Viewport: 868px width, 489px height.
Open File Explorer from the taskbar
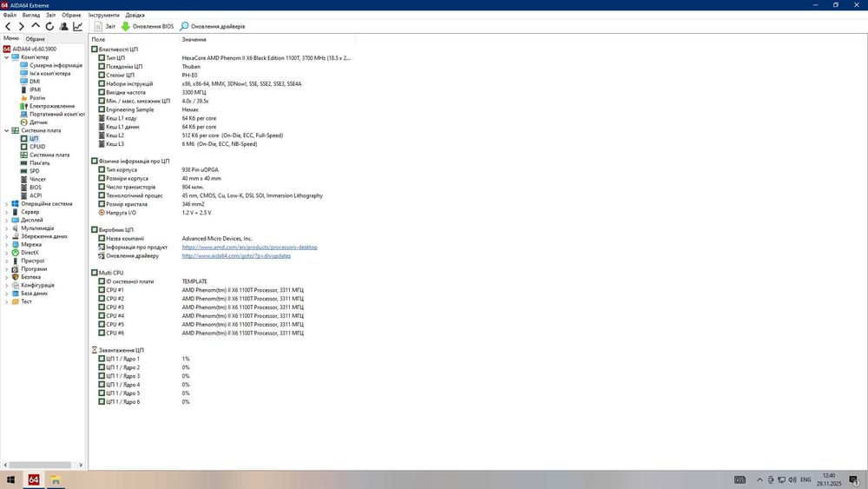click(x=56, y=479)
